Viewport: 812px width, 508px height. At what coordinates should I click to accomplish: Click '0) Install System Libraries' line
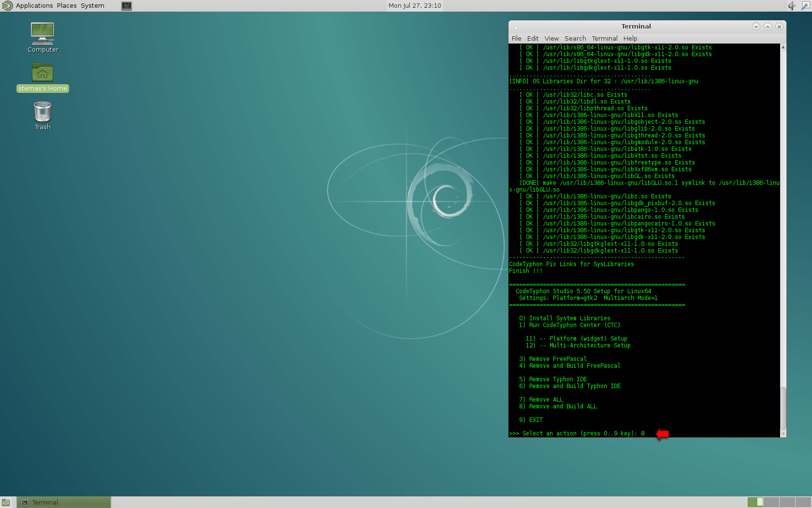tap(565, 318)
